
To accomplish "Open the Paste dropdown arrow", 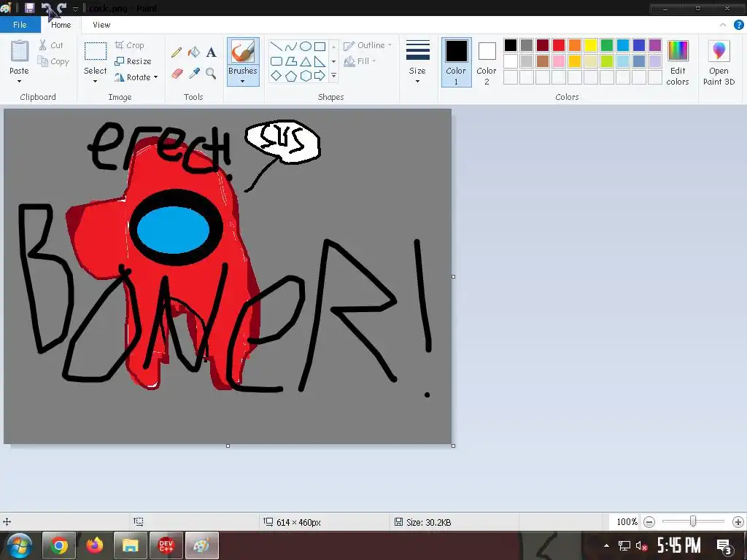I will point(19,82).
